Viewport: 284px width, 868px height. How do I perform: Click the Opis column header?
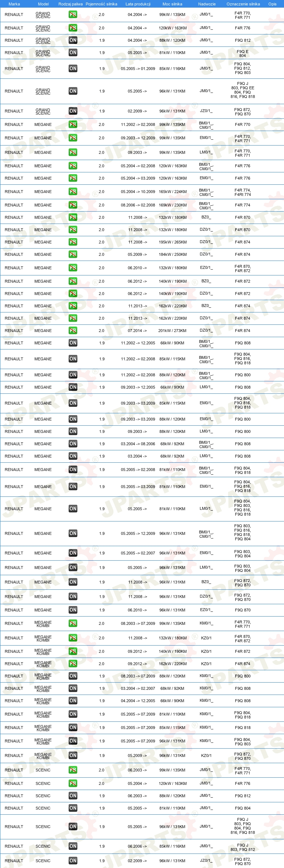pyautogui.click(x=272, y=4)
